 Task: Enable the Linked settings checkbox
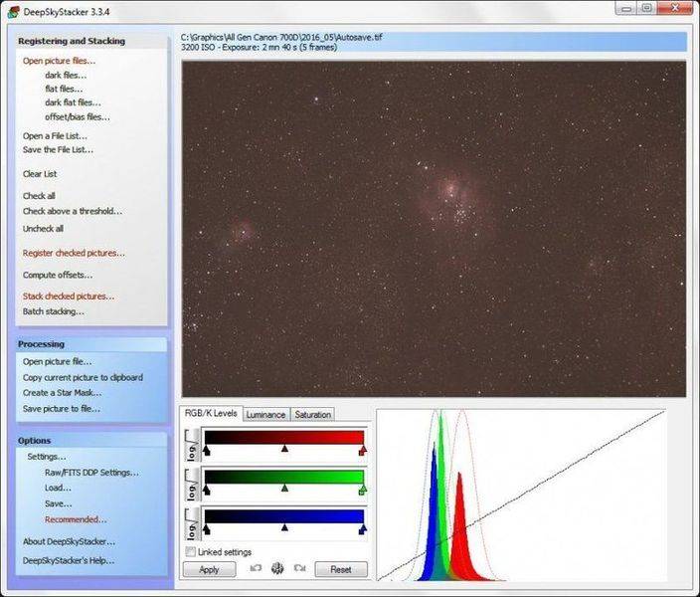[190, 552]
